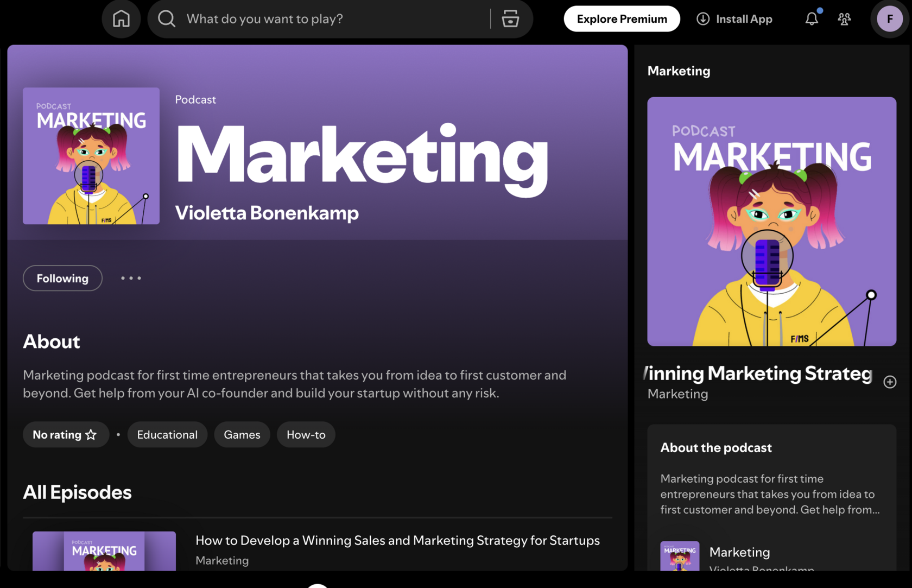Toggle off Following for this podcast
The width and height of the screenshot is (912, 588).
click(x=62, y=278)
